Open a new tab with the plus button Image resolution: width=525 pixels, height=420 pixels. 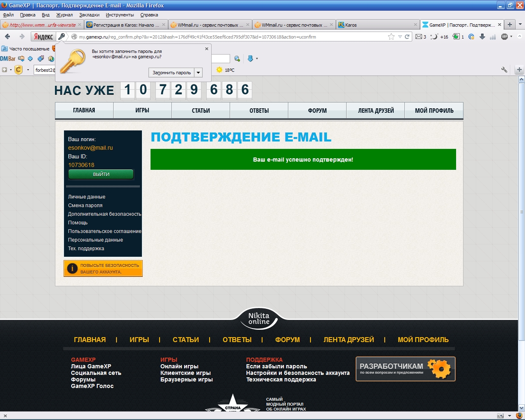tap(510, 25)
